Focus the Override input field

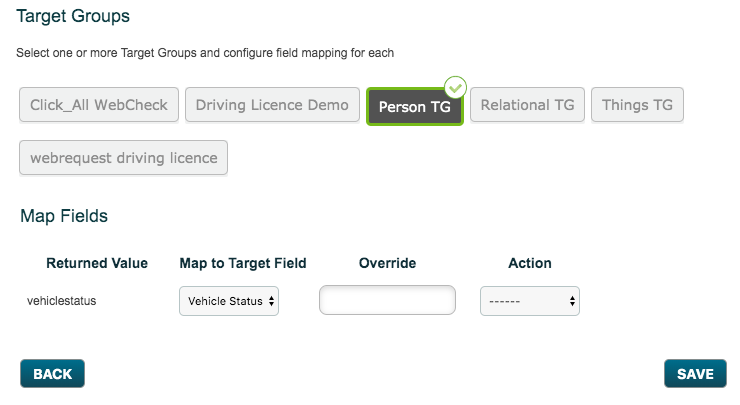(387, 300)
